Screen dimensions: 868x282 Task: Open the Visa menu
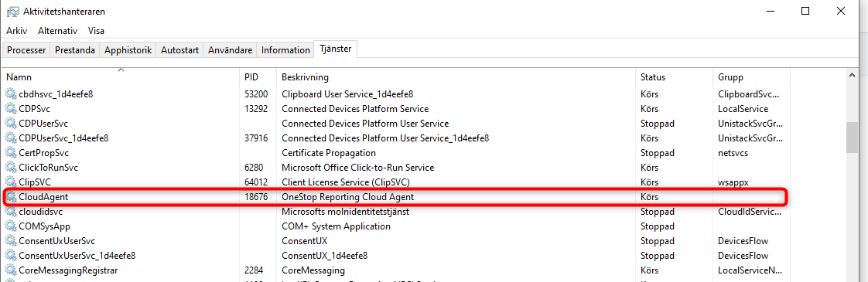(x=95, y=31)
